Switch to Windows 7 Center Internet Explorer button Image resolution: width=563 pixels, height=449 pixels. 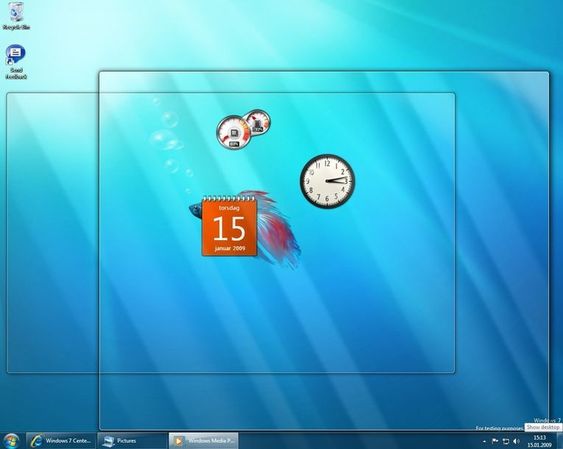(x=61, y=440)
